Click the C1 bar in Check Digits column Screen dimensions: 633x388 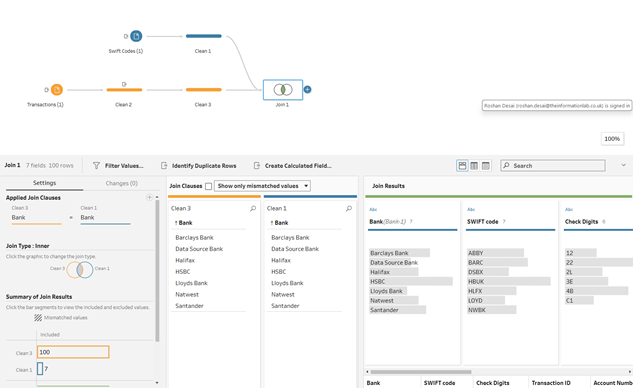pyautogui.click(x=579, y=300)
